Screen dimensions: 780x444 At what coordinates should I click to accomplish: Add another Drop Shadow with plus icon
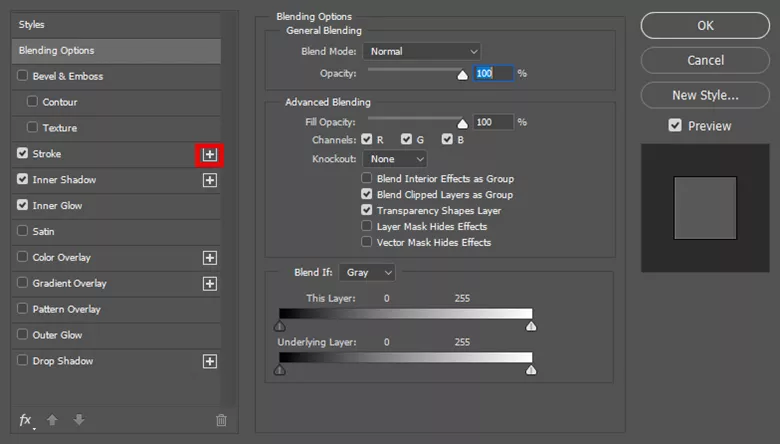(x=209, y=361)
